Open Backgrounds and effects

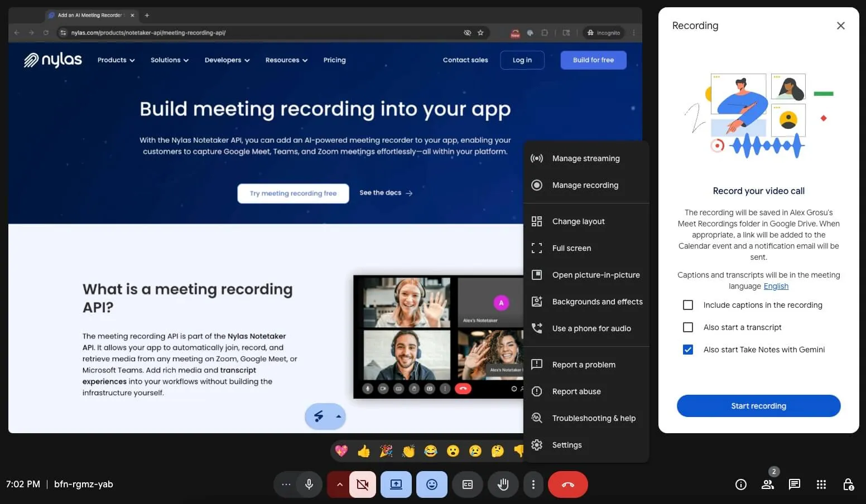(586, 302)
